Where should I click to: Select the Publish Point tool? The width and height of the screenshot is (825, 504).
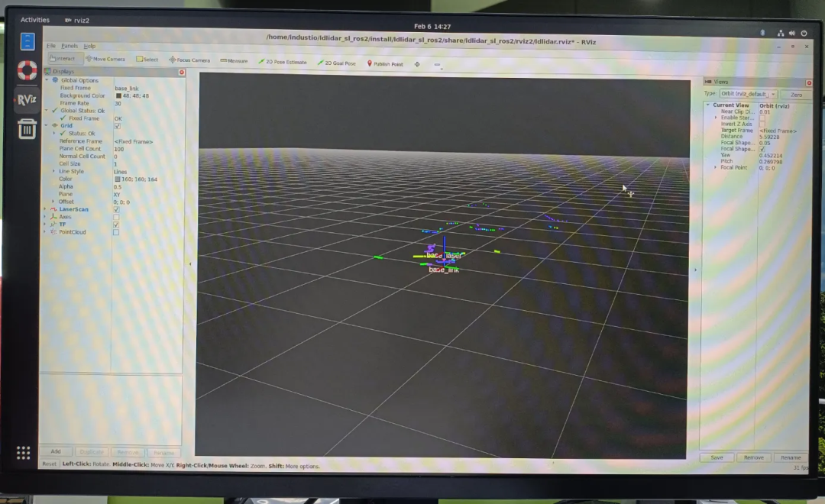coord(385,63)
